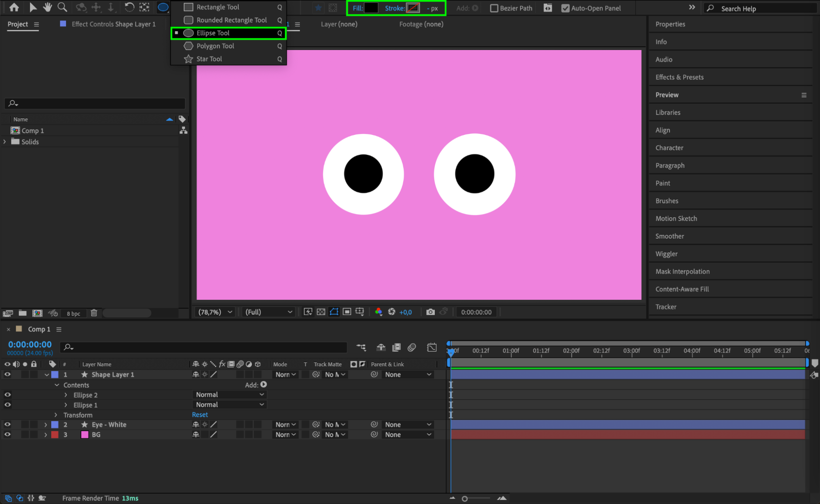Click the delete trash icon in Project panel
Screen dimensions: 820x504
94,313
